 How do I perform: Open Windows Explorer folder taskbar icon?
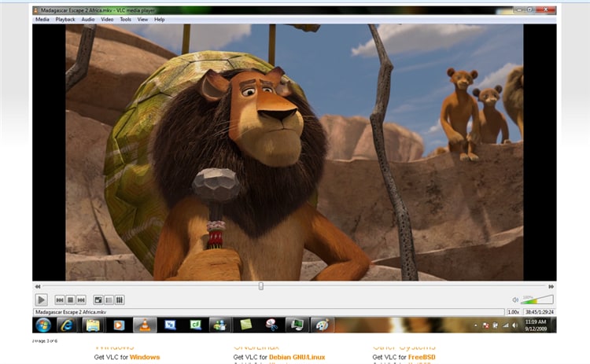tap(93, 325)
